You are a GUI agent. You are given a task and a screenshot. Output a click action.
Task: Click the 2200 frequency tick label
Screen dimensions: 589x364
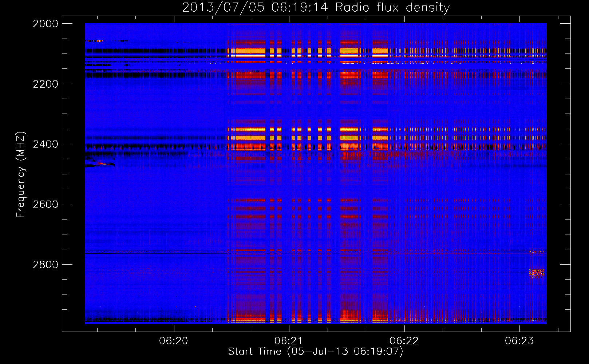[46, 84]
